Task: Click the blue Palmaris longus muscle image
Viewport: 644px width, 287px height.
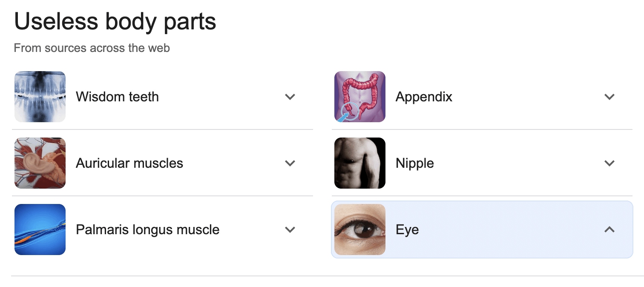Action: coord(40,230)
